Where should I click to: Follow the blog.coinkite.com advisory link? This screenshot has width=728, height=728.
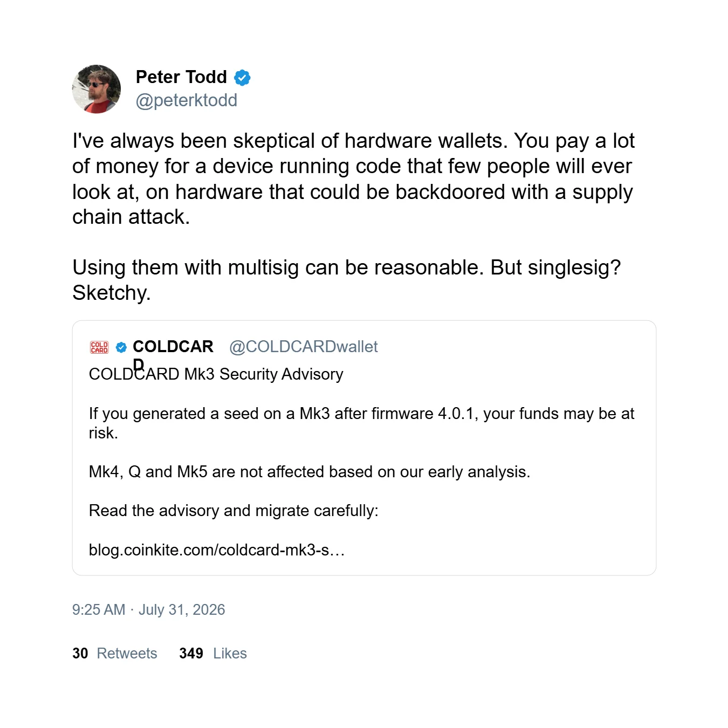pos(217,550)
